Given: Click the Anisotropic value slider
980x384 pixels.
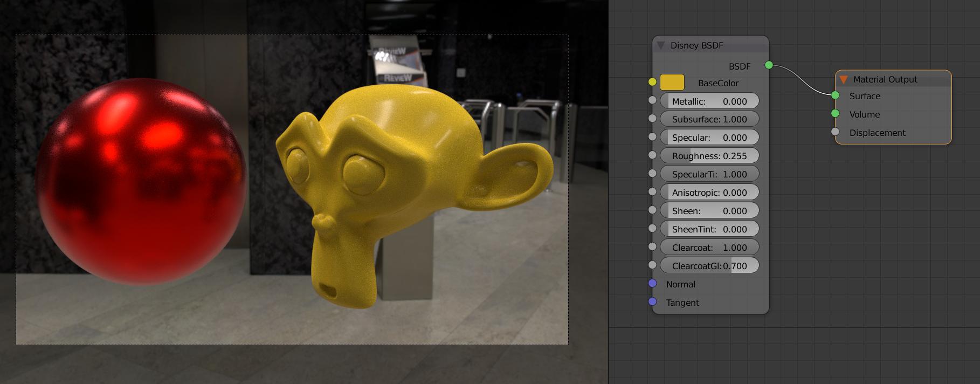Looking at the screenshot, I should pos(709,193).
